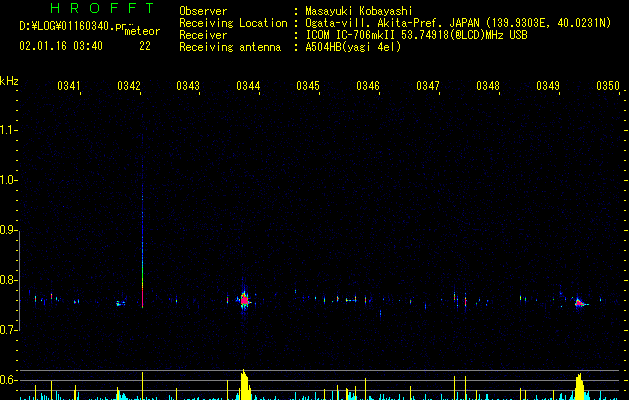Click the 0341 time marker
Viewport: 629px width, 400px height.
click(69, 86)
